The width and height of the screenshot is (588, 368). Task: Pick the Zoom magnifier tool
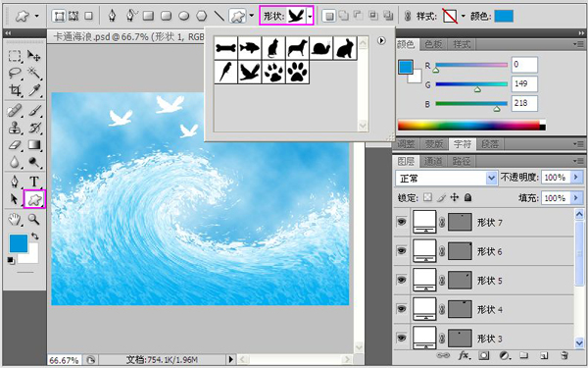tap(34, 219)
